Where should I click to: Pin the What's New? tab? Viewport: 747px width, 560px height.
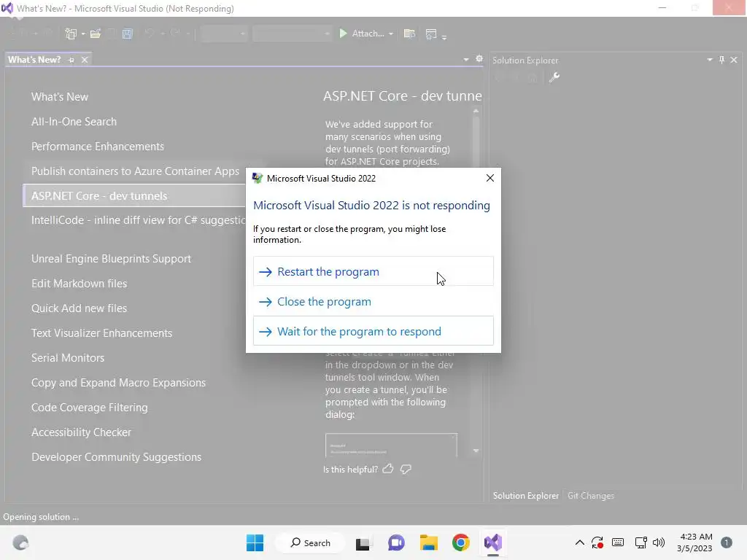coord(71,60)
